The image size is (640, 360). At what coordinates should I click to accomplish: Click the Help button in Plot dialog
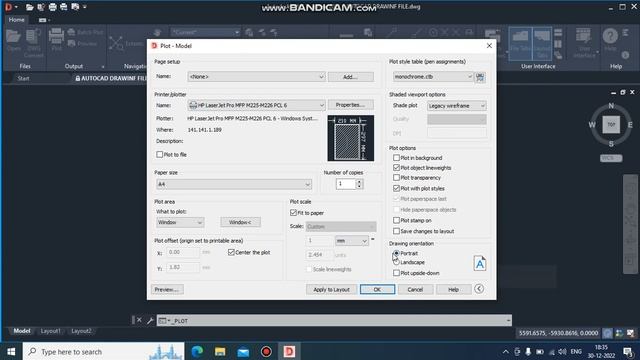453,289
